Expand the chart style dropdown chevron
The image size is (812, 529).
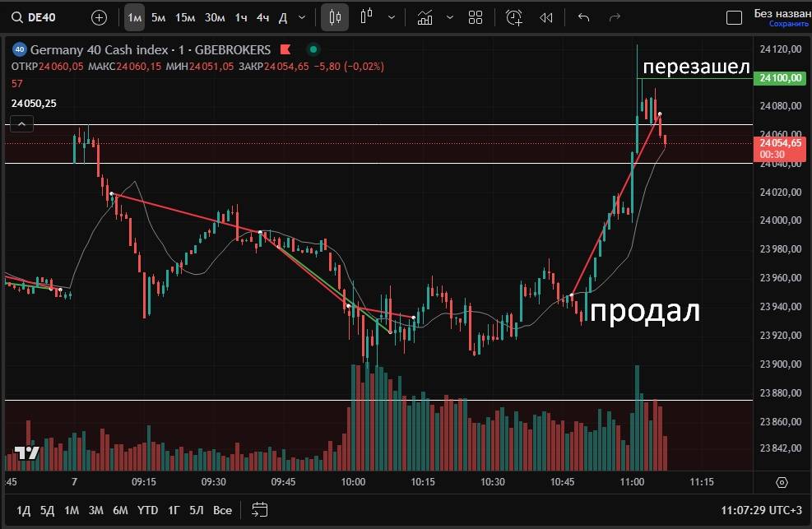[391, 17]
